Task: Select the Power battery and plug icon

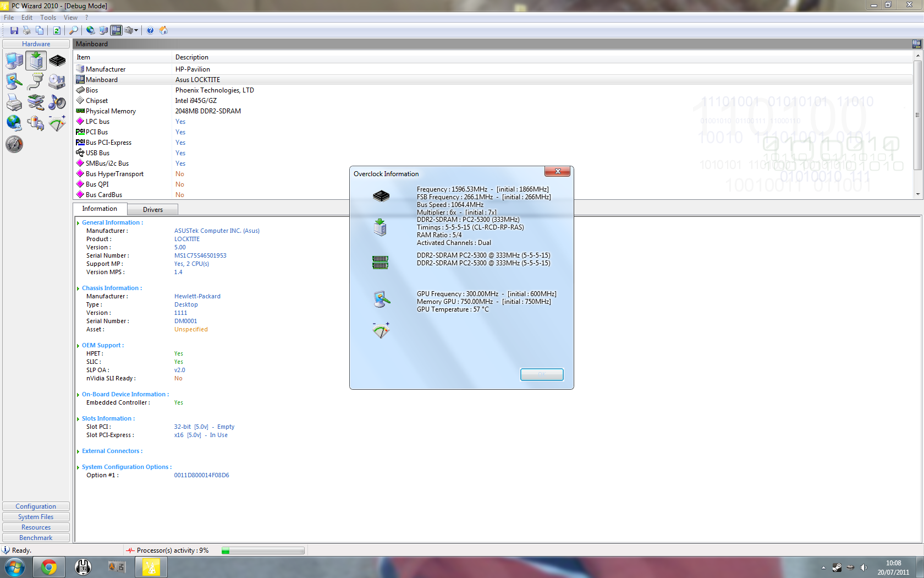Action: point(36,123)
